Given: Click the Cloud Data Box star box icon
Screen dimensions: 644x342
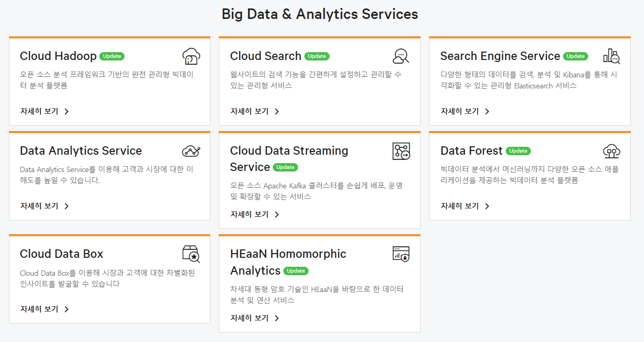Looking at the screenshot, I should click(x=191, y=254).
